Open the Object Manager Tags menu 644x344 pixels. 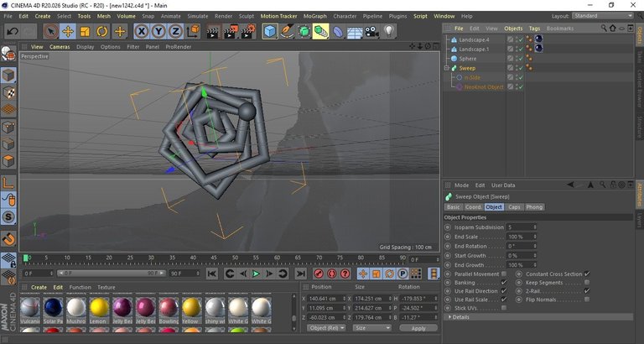(x=534, y=29)
